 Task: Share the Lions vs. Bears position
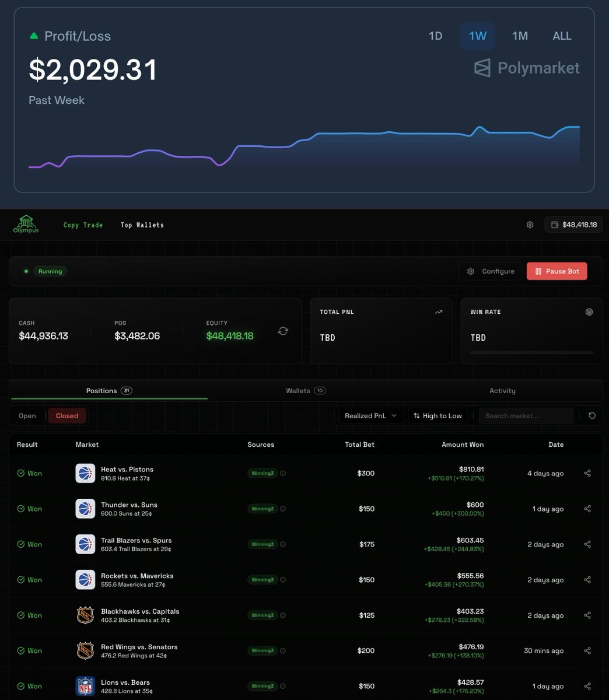(587, 686)
